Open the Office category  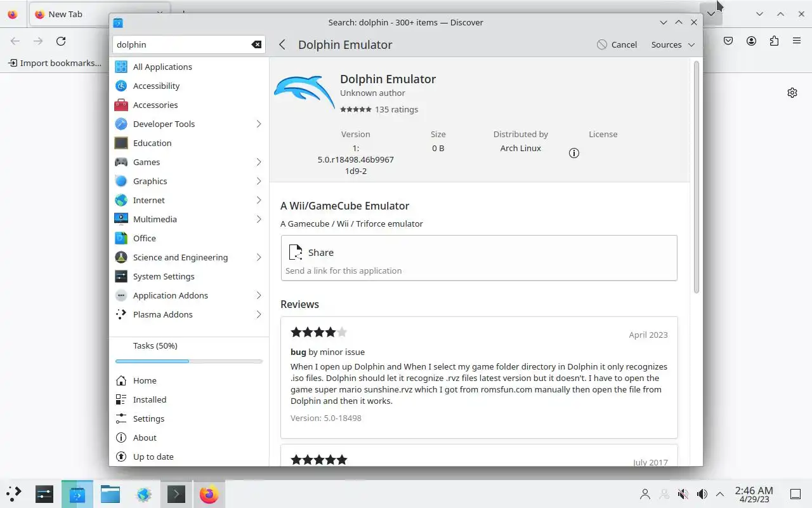click(x=189, y=238)
